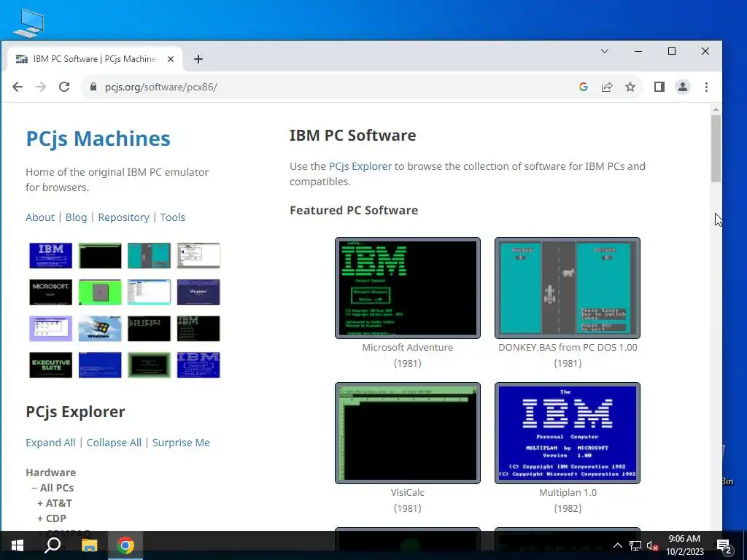Open the Multiplan 1.0 featured screenshot
The height and width of the screenshot is (560, 747).
[x=568, y=433]
